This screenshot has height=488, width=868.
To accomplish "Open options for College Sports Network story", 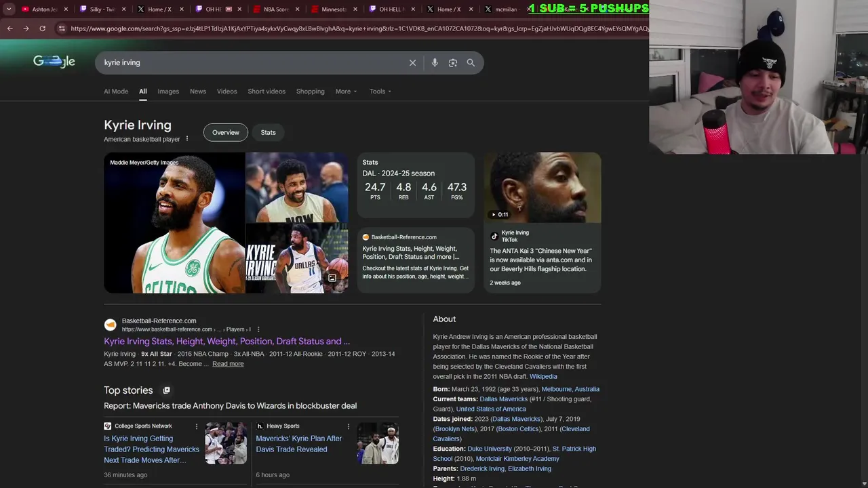I will tap(197, 426).
